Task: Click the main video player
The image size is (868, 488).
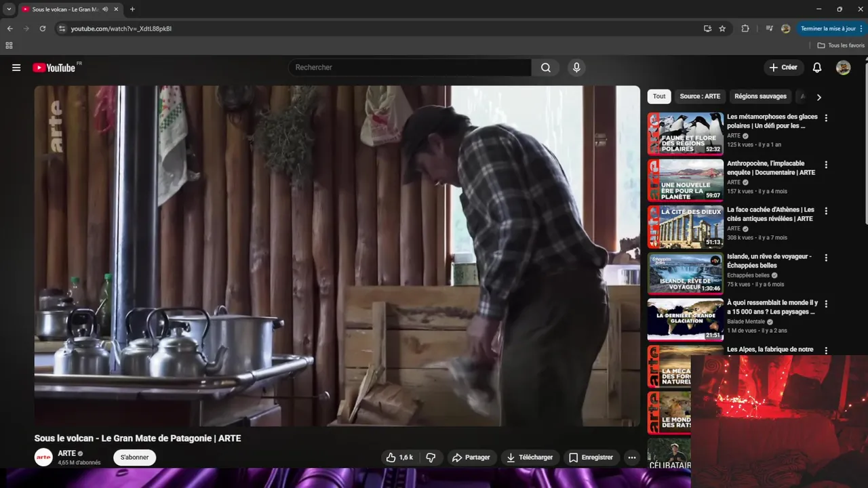Action: (337, 256)
